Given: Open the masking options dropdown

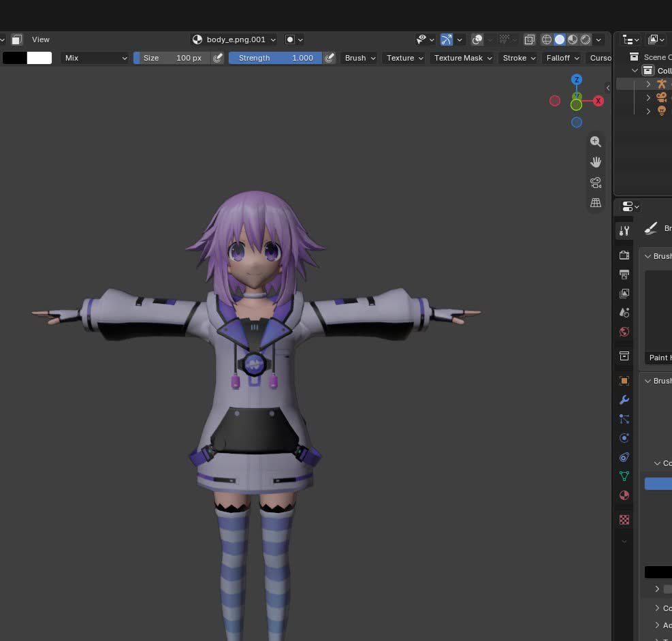Looking at the screenshot, I should pyautogui.click(x=294, y=40).
